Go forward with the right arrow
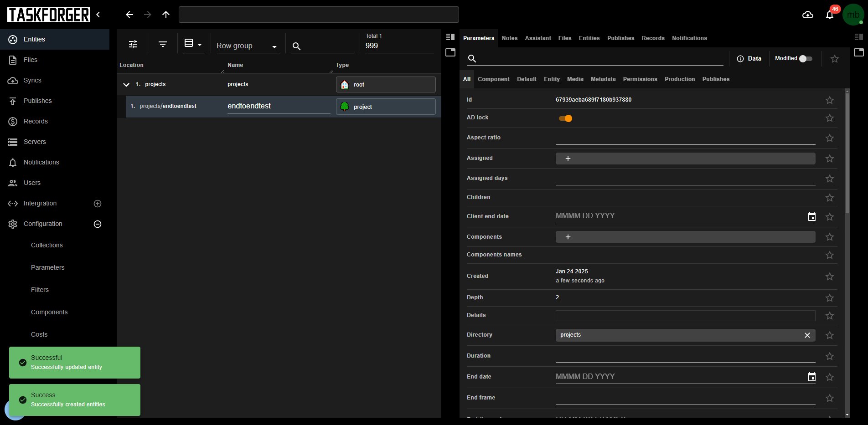Viewport: 868px width, 425px height. click(x=148, y=15)
